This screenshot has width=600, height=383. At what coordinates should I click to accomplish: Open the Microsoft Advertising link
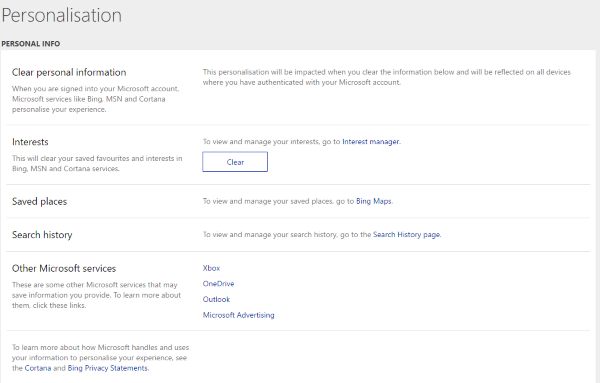pos(238,315)
